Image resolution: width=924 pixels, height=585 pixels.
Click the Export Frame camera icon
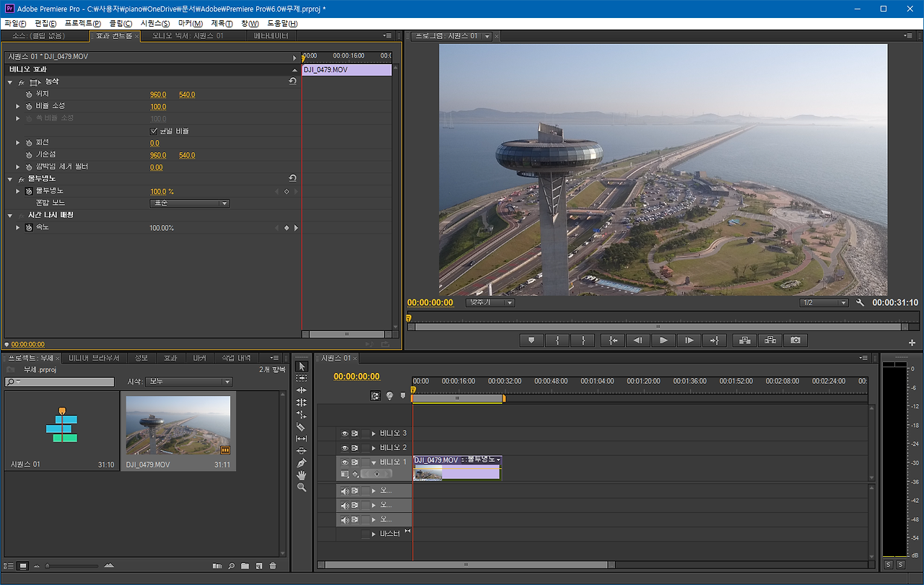pos(795,340)
